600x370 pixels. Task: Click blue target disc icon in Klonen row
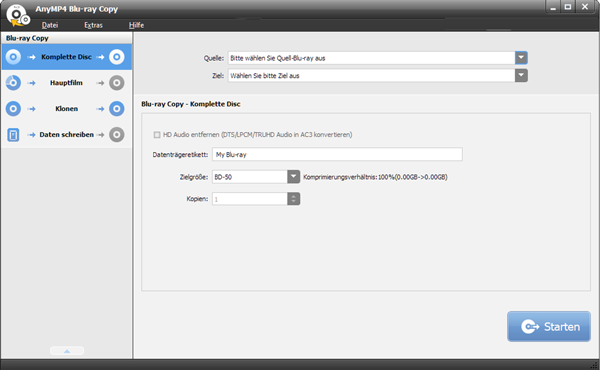point(117,109)
